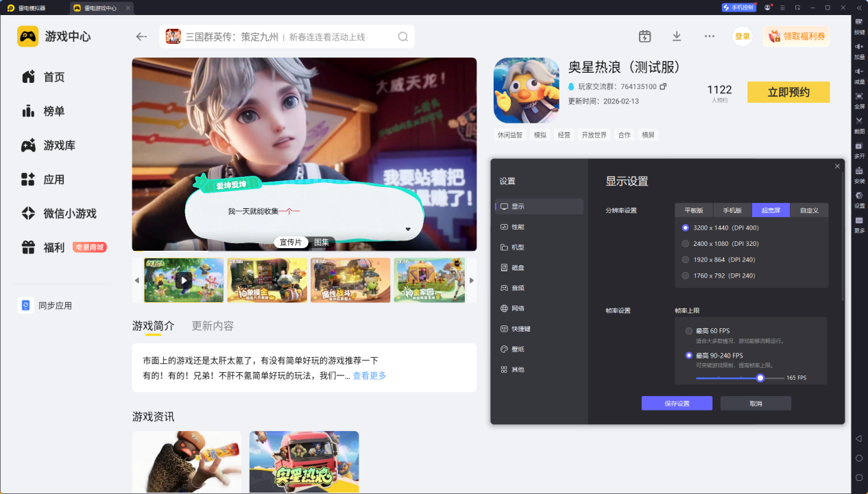This screenshot has width=868, height=494.
Task: Open the calendar reservation icon in toolbar
Action: [644, 36]
